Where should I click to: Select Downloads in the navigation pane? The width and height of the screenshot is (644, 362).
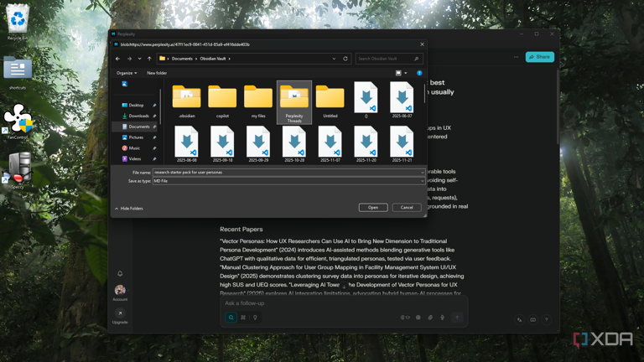click(x=138, y=116)
